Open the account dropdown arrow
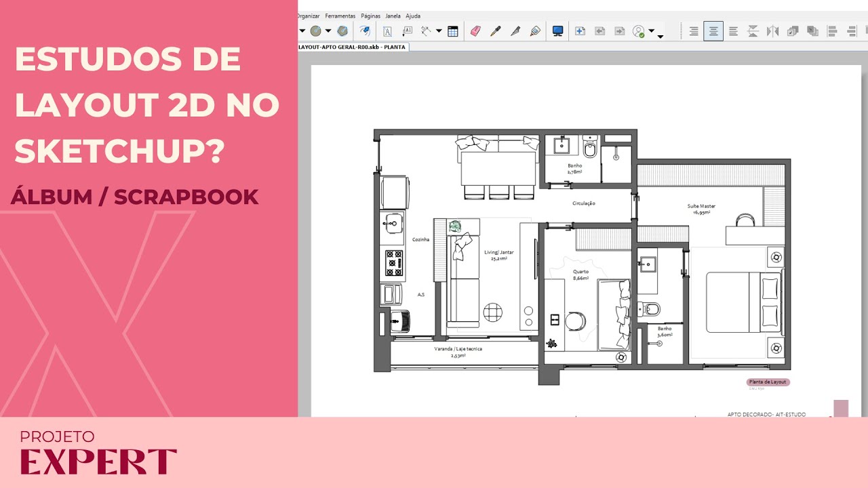868x488 pixels. [651, 31]
